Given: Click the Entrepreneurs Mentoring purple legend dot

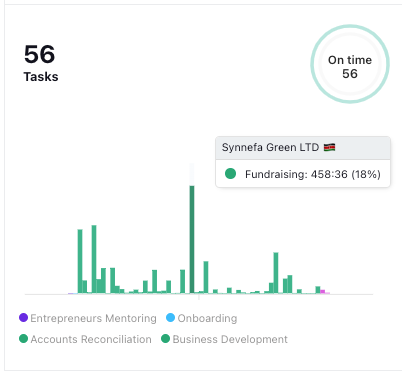Looking at the screenshot, I should [x=23, y=318].
